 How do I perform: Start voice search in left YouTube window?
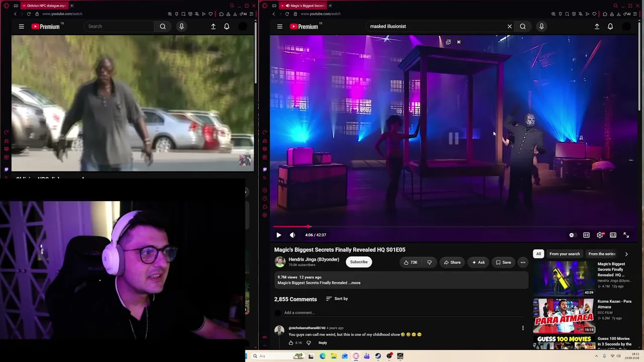tap(182, 26)
